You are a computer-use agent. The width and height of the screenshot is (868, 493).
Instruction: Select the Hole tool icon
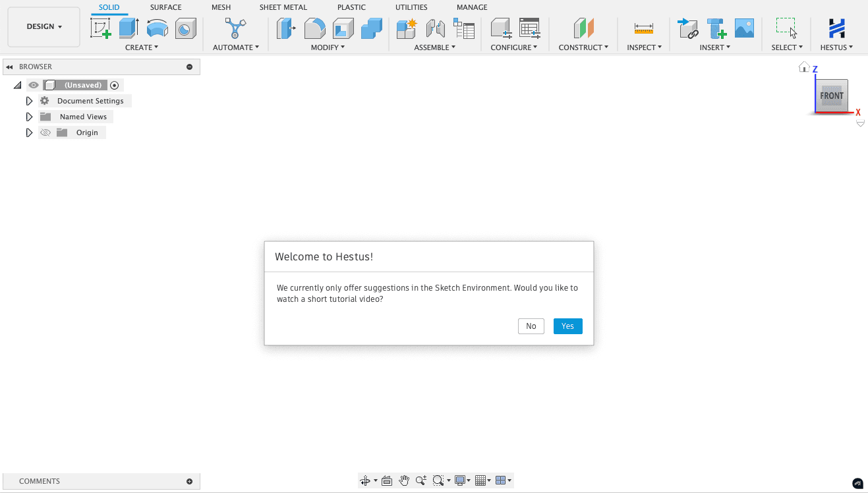186,28
